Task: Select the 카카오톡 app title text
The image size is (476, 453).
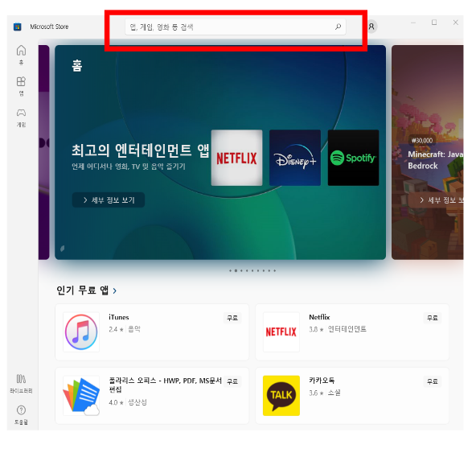Action: click(x=322, y=381)
